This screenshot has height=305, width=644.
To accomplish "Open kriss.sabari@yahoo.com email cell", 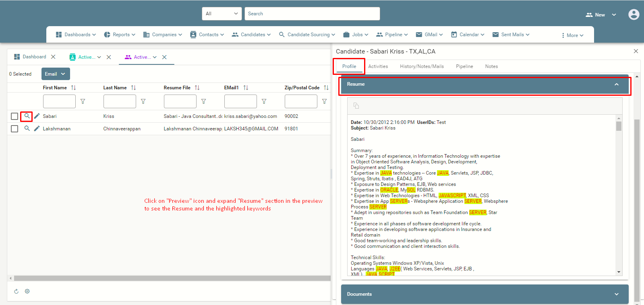I will [251, 116].
